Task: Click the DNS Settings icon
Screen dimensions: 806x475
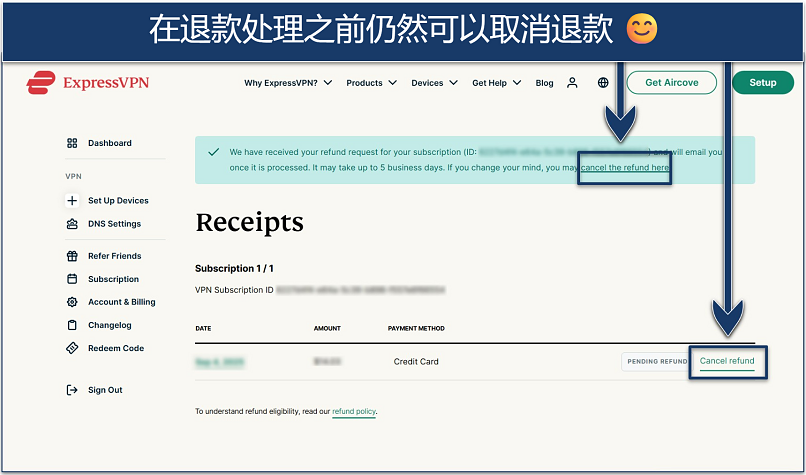Action: pyautogui.click(x=72, y=224)
